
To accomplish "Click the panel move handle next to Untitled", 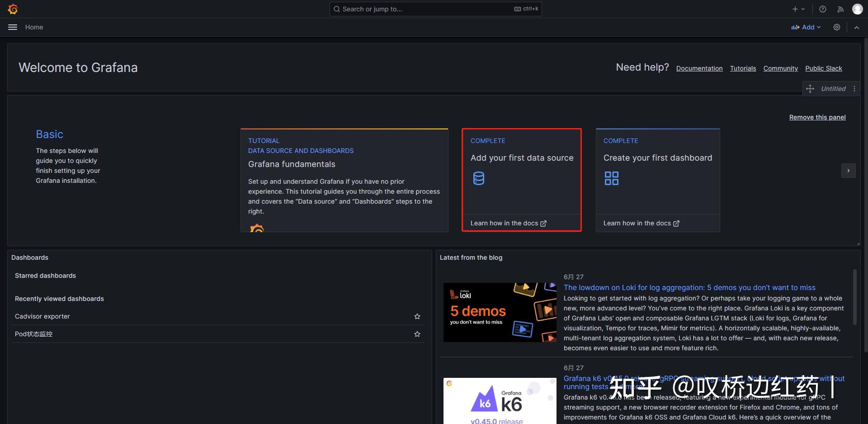I will pos(811,89).
